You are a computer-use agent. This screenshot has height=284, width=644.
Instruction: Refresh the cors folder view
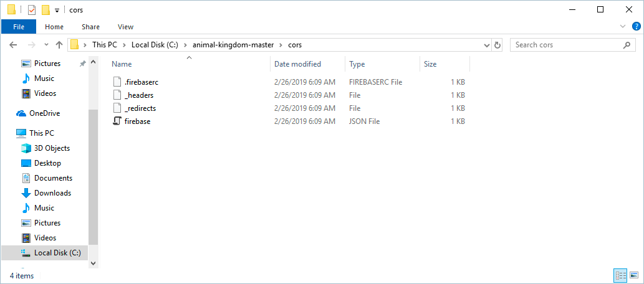(497, 45)
